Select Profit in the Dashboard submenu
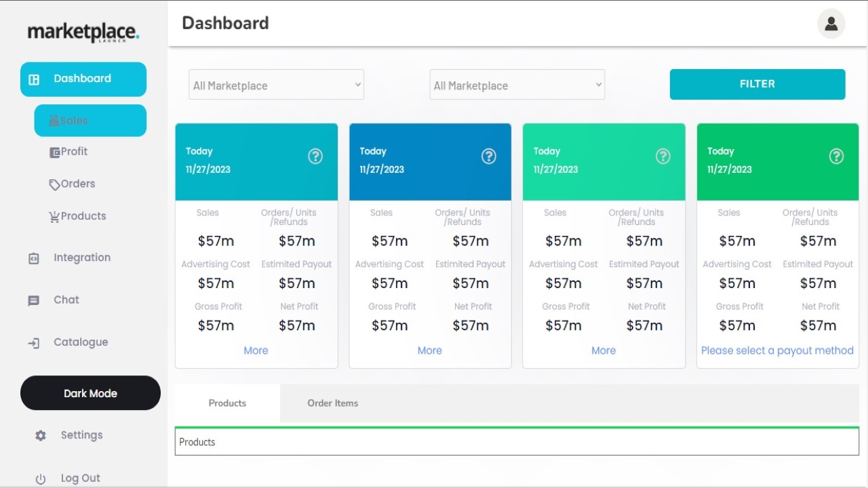This screenshot has height=488, width=868. coord(74,152)
